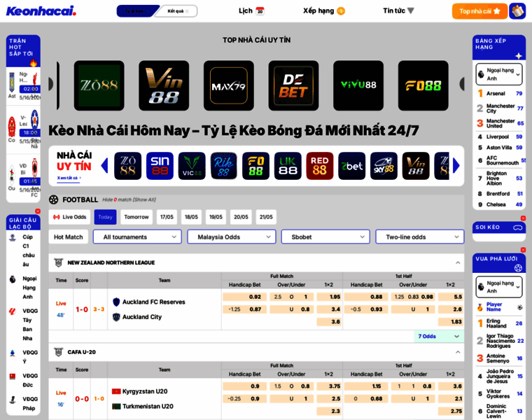The image size is (532, 420).
Task: Open the Malaysia Odds dropdown
Action: tap(232, 237)
